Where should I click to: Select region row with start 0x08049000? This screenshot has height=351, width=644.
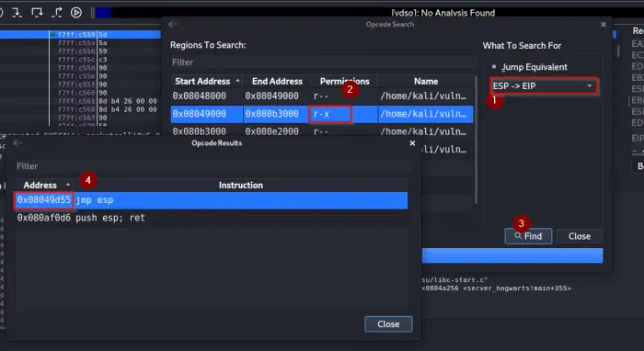tap(322, 114)
